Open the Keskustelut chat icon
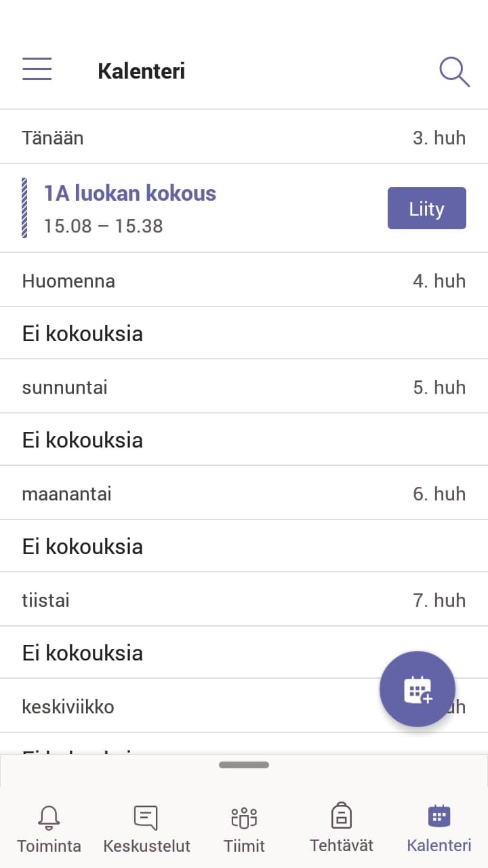 pyautogui.click(x=146, y=817)
